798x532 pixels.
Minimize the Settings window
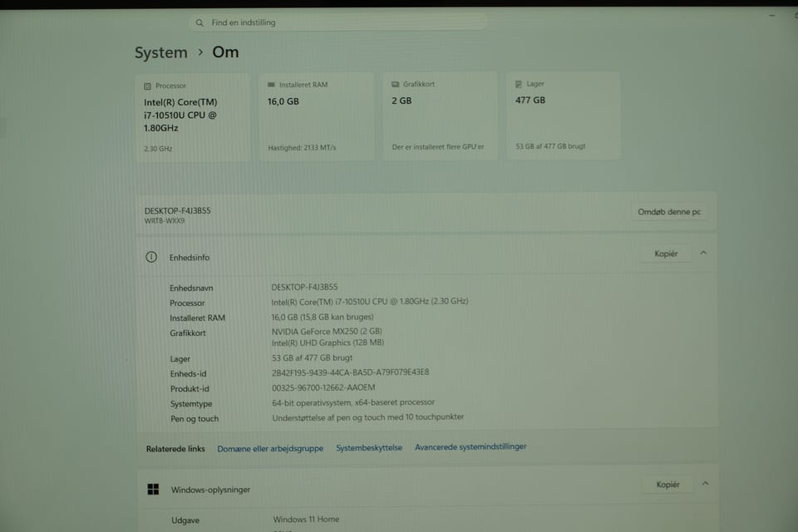(x=772, y=16)
